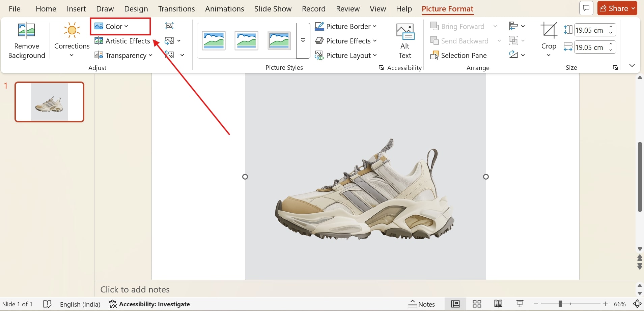644x311 pixels.
Task: Click the zoom slider
Action: pos(571,304)
